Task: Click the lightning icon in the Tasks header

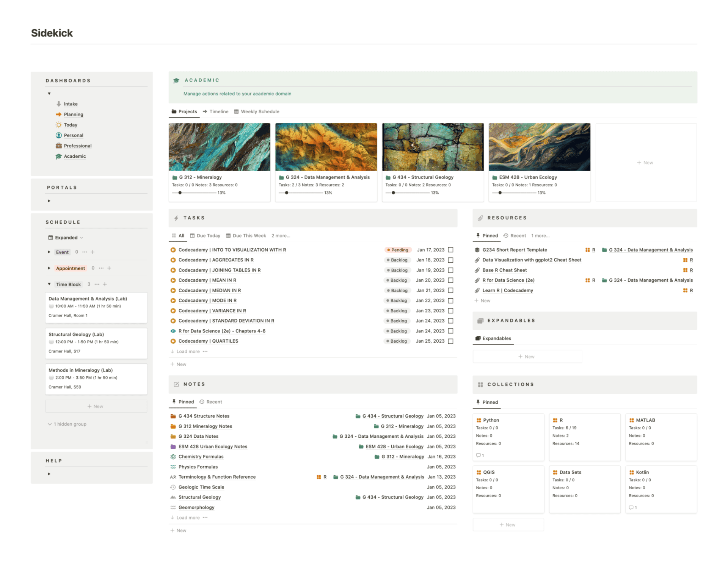Action: coord(177,218)
